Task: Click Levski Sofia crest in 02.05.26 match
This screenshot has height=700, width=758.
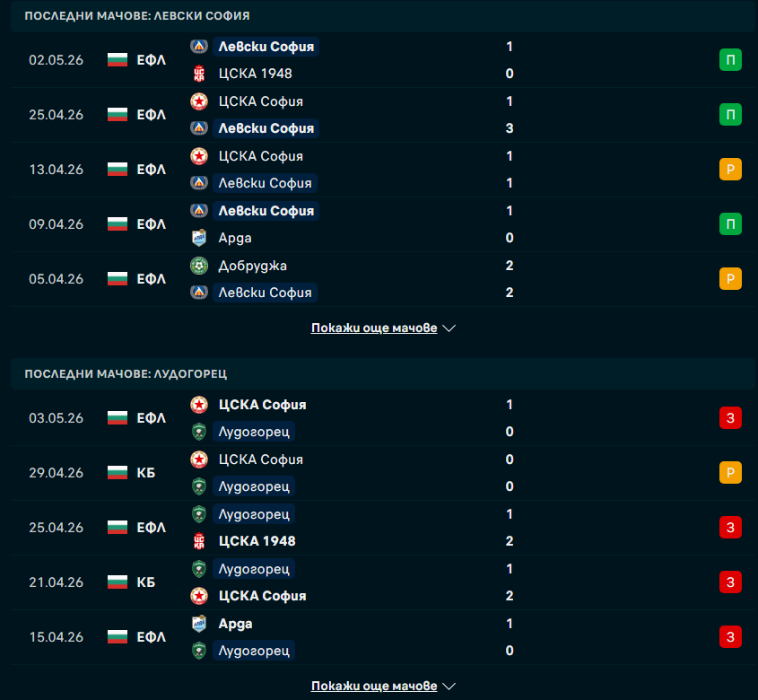Action: (x=198, y=47)
